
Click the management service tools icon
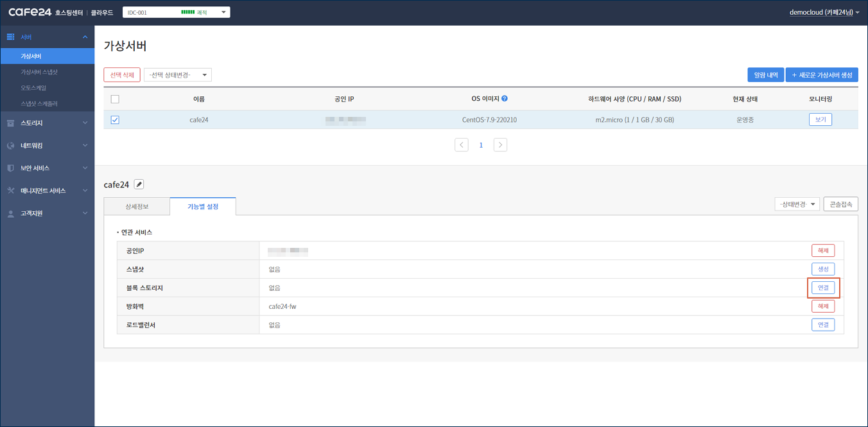tap(10, 191)
